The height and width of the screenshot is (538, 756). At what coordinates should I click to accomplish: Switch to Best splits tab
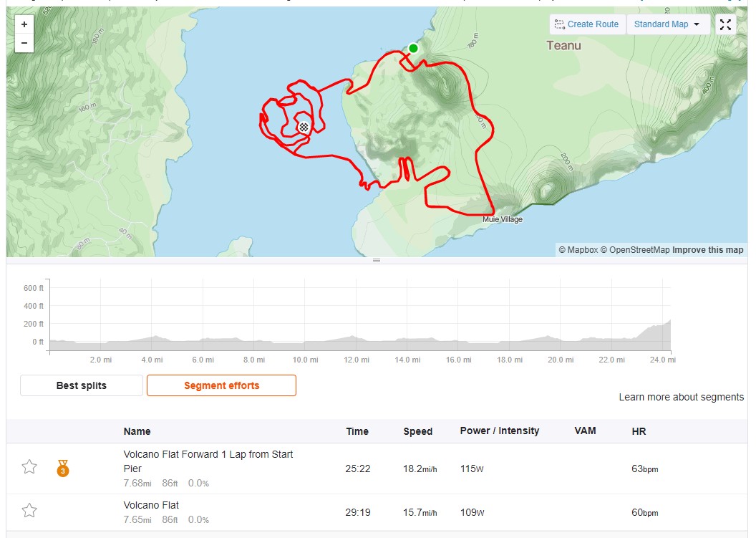[x=82, y=385]
